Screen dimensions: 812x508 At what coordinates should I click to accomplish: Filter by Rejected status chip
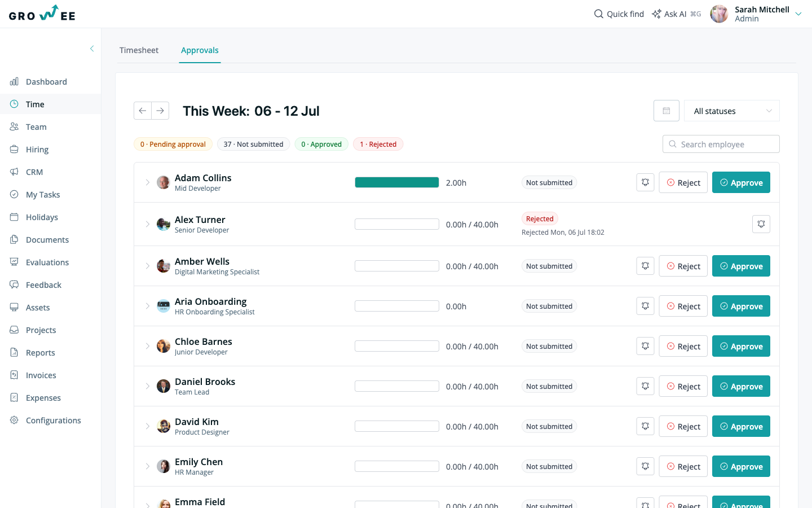click(378, 144)
